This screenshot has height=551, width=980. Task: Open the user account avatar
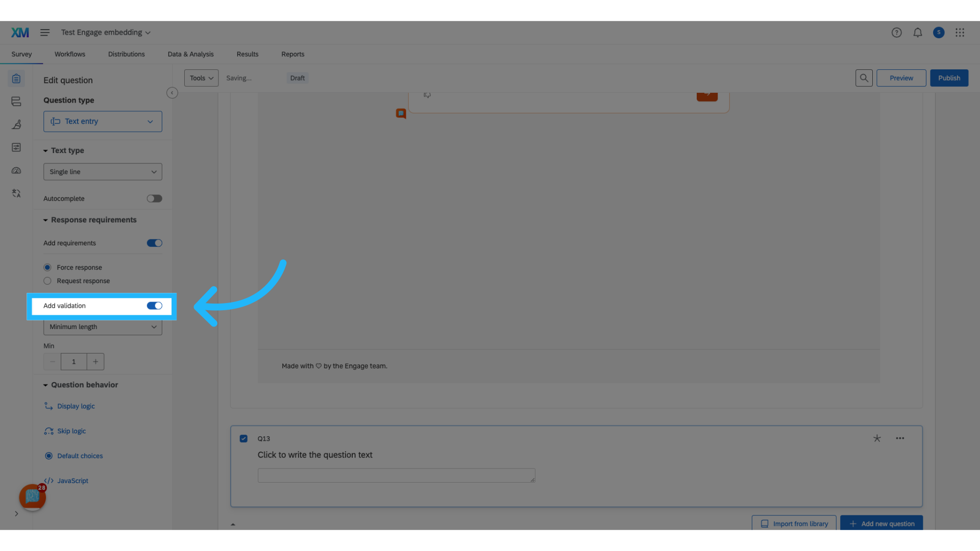(x=938, y=33)
